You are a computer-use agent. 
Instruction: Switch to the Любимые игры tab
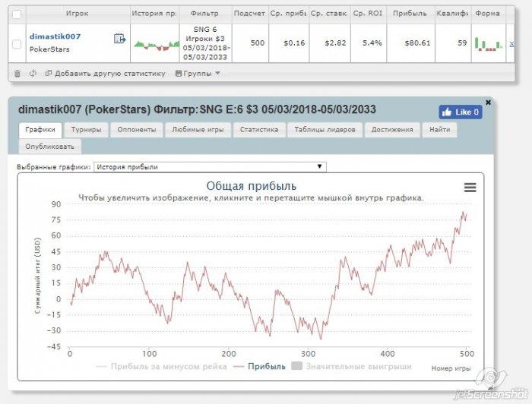pyautogui.click(x=198, y=130)
